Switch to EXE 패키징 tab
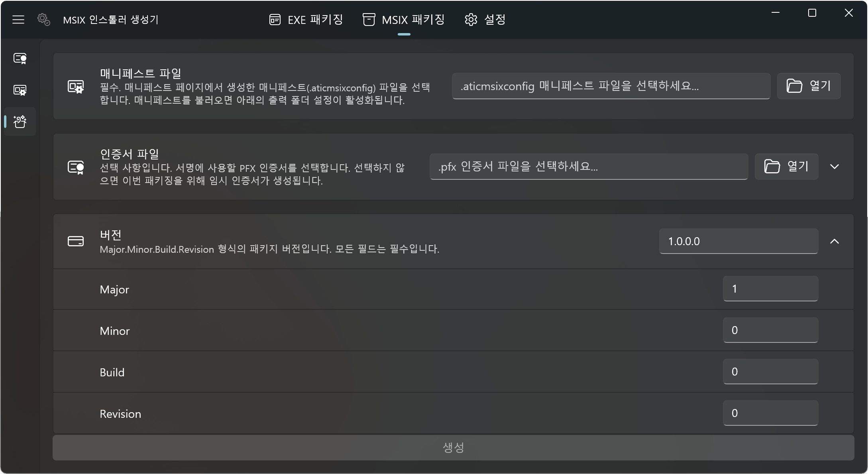 pyautogui.click(x=306, y=20)
